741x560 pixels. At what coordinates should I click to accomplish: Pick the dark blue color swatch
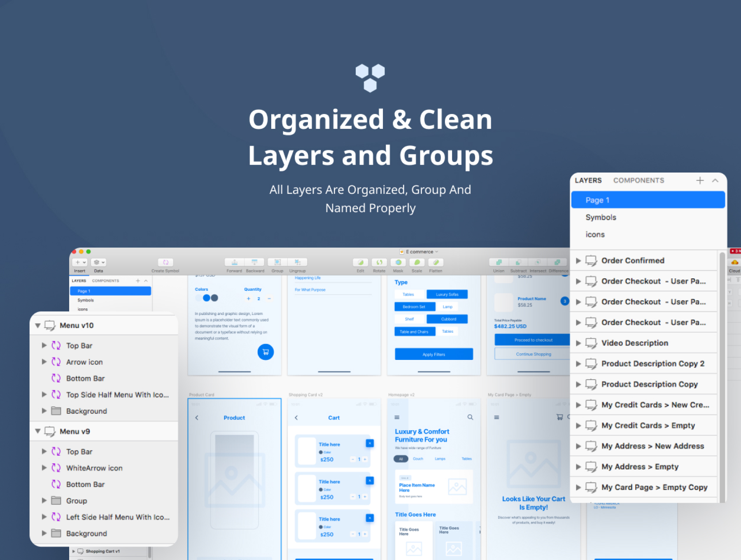pos(214,298)
